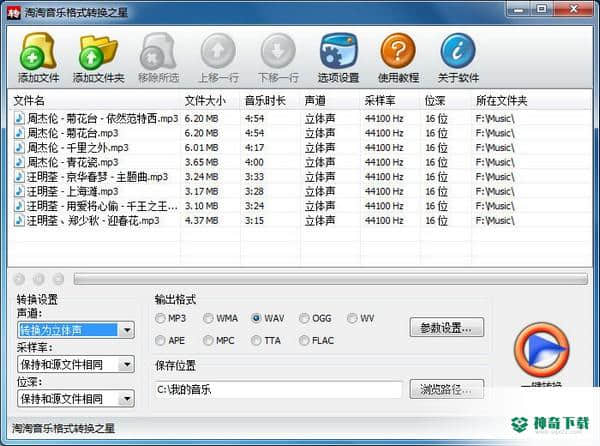The image size is (600, 446).
Task: Sort by 采样率 column header
Action: point(380,101)
